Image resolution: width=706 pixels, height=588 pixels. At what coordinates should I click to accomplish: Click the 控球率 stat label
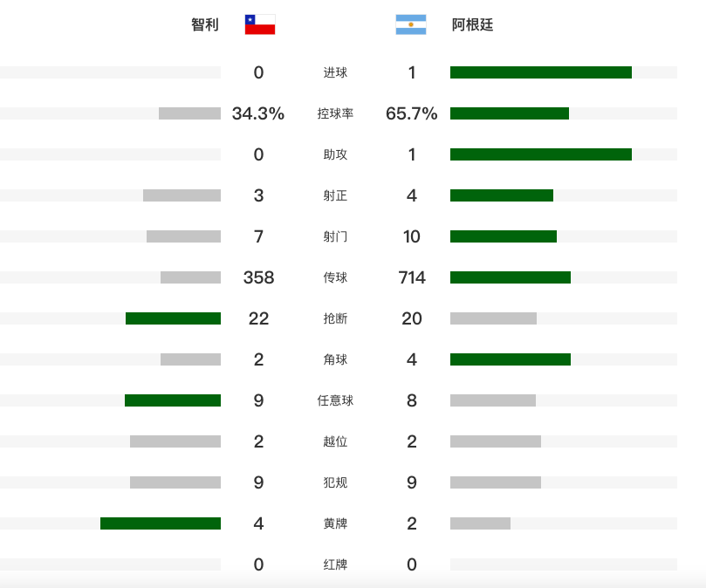click(335, 113)
